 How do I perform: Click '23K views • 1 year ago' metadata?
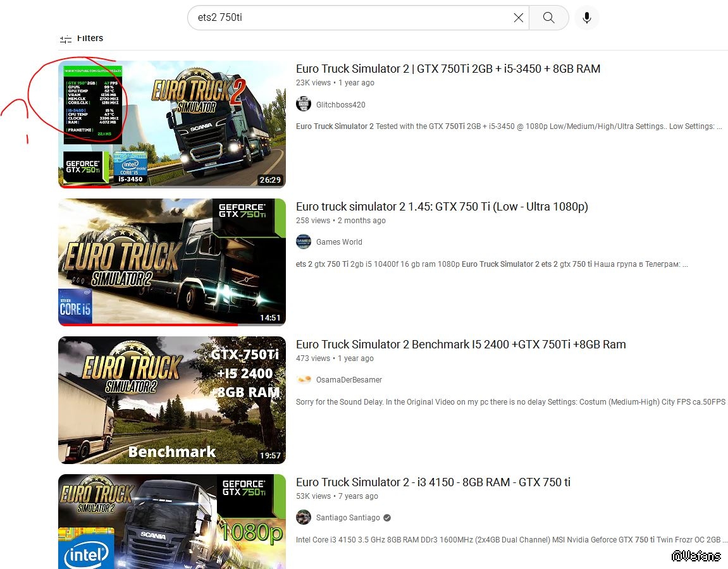point(335,83)
